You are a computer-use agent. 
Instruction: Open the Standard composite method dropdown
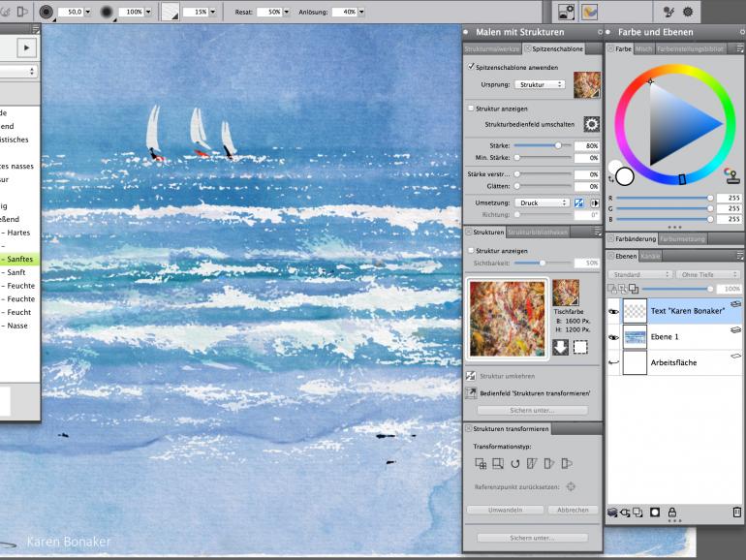tap(639, 274)
